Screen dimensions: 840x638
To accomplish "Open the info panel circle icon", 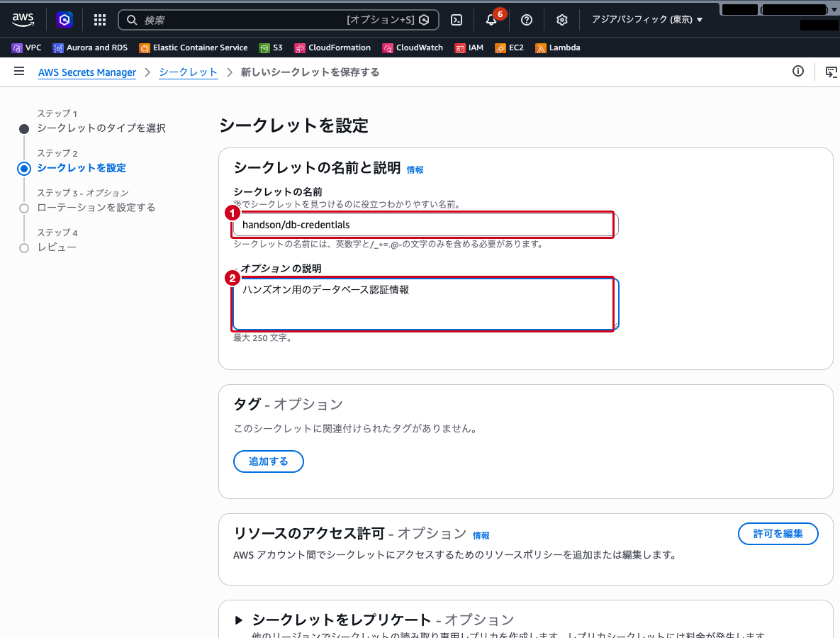I will coord(798,72).
